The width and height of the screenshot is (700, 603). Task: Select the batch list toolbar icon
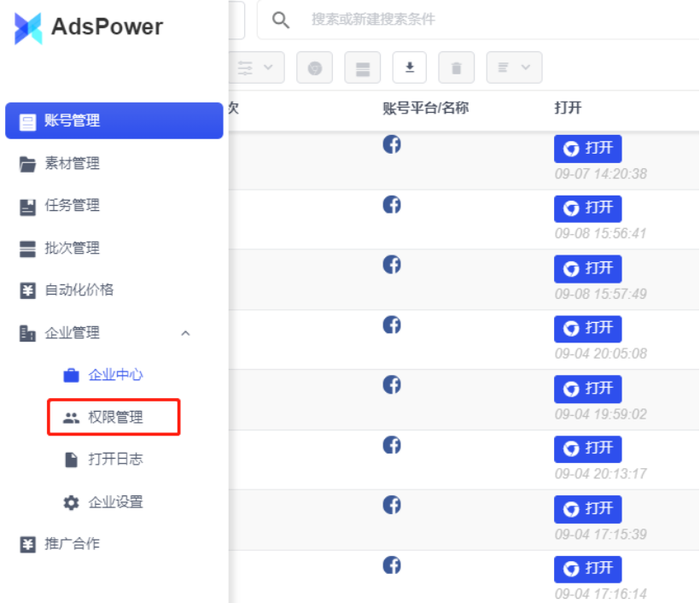[362, 67]
